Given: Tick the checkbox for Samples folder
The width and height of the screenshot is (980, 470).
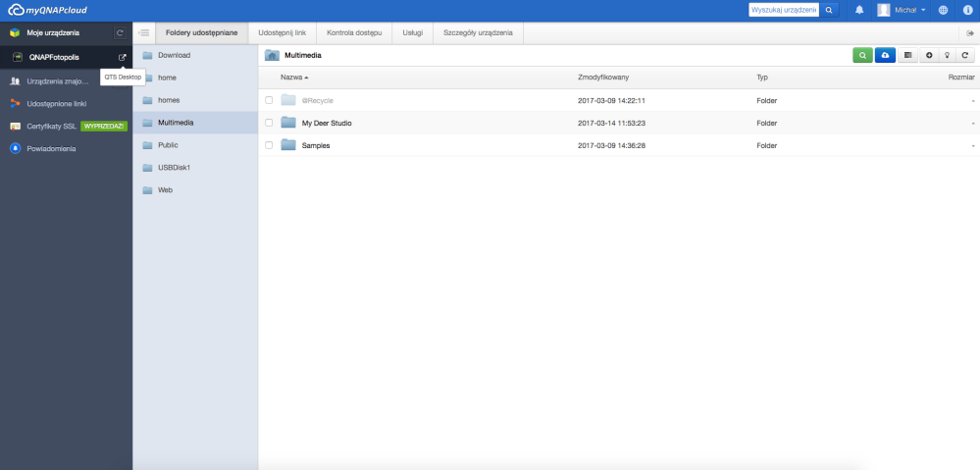Looking at the screenshot, I should pos(269,145).
